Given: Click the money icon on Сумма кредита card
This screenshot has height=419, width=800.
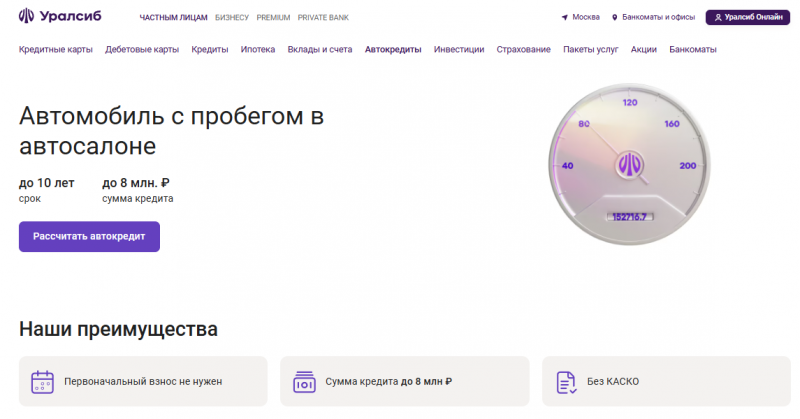Looking at the screenshot, I should coord(304,382).
